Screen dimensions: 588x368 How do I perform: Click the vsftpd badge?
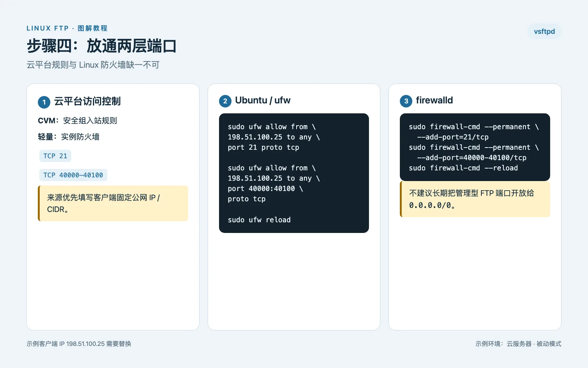point(544,32)
